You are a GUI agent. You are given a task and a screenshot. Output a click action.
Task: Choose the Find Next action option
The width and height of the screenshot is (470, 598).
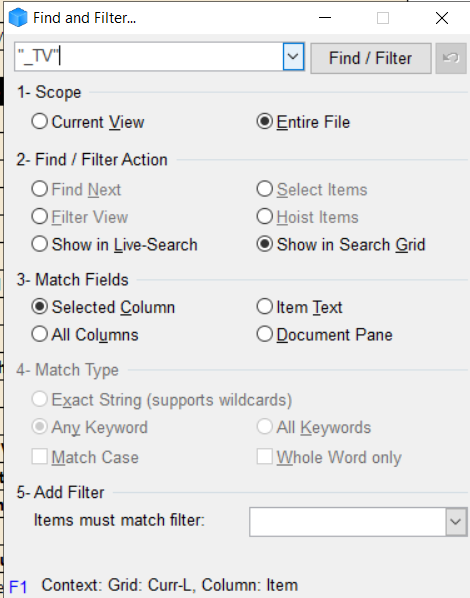coord(76,189)
